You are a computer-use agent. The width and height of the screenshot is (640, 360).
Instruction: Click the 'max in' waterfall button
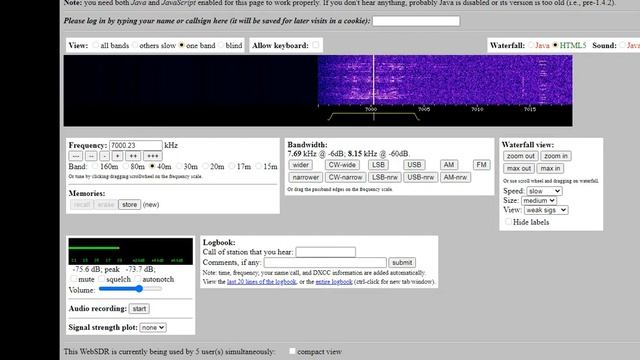point(550,169)
